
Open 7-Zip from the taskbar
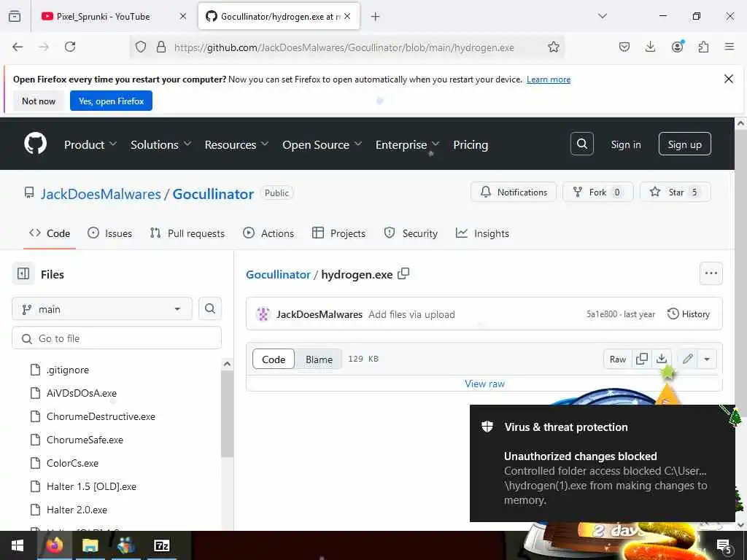coord(162,545)
